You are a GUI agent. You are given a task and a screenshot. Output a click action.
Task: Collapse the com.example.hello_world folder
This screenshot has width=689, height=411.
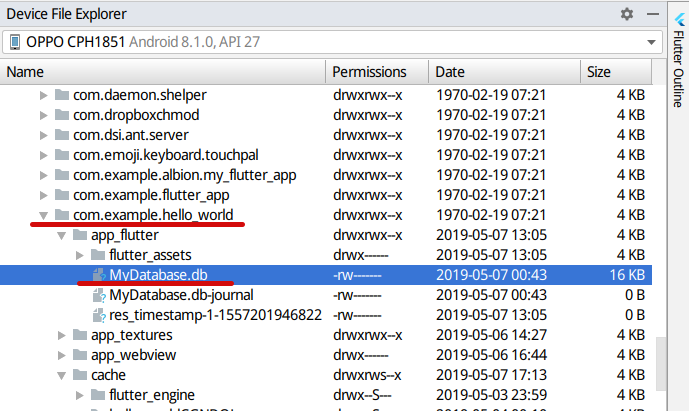pos(44,215)
